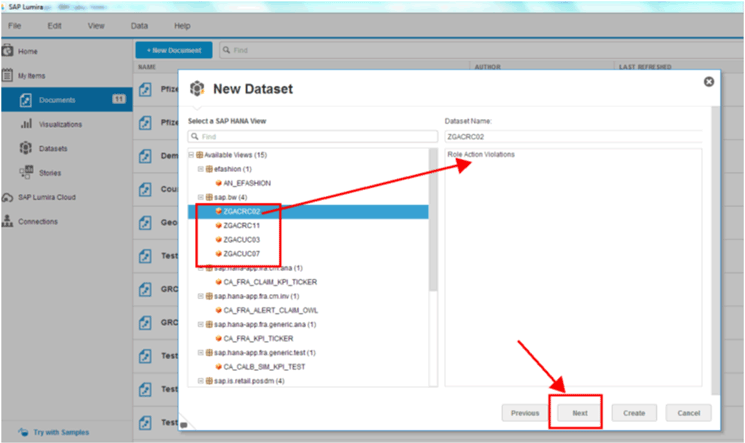The height and width of the screenshot is (443, 745).
Task: Click the Connections icon
Action: point(7,221)
